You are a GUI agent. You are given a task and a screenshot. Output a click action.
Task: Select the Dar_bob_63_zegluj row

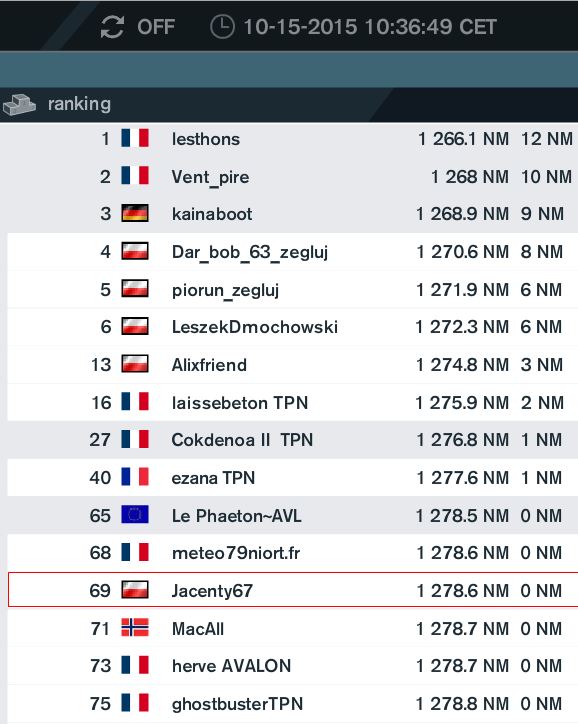[x=293, y=252]
